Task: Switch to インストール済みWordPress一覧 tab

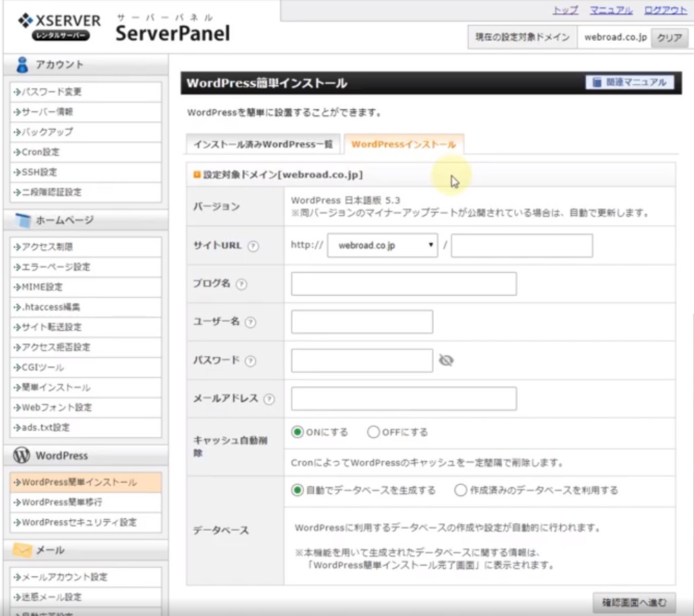Action: pos(263,145)
